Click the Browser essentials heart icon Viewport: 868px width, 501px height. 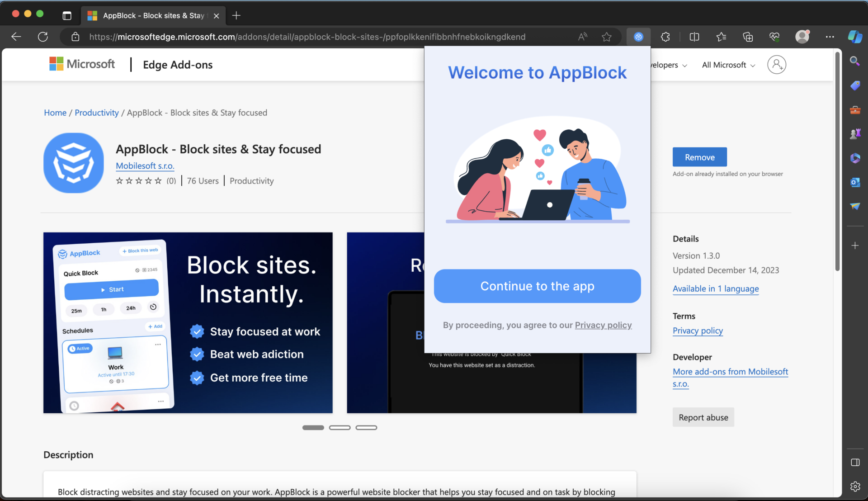(x=774, y=37)
